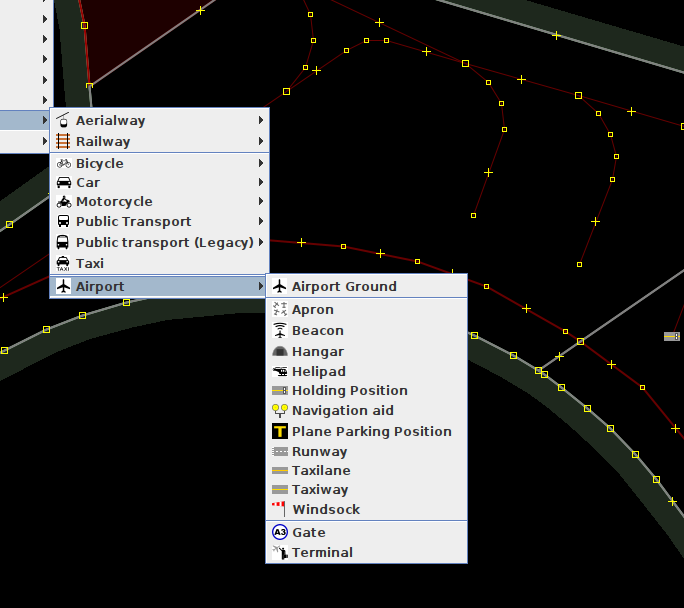This screenshot has height=608, width=684.
Task: Choose the Taxiway label
Action: tap(320, 490)
